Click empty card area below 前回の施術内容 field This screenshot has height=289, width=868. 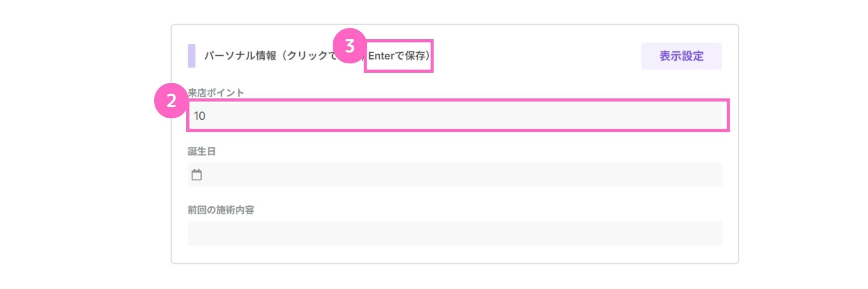click(455, 255)
